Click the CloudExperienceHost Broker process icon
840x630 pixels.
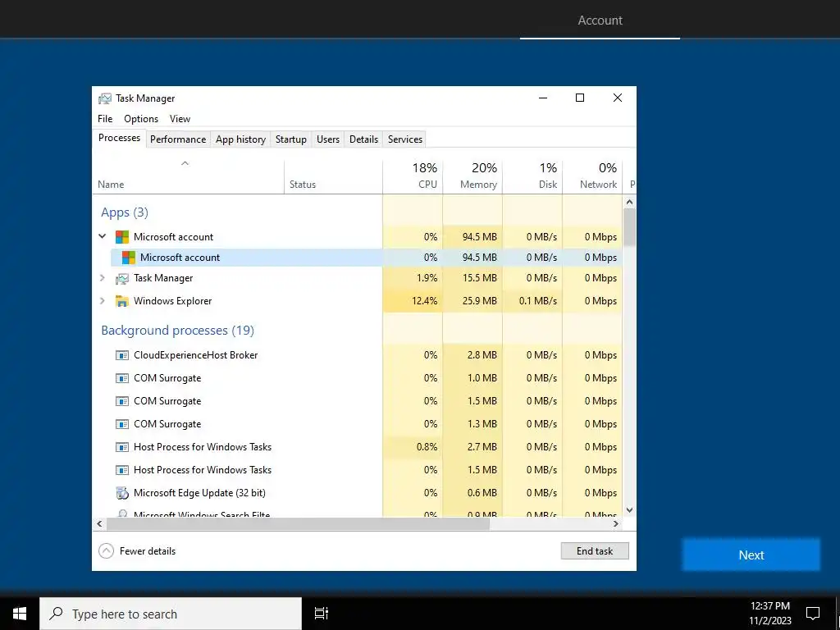coord(122,355)
